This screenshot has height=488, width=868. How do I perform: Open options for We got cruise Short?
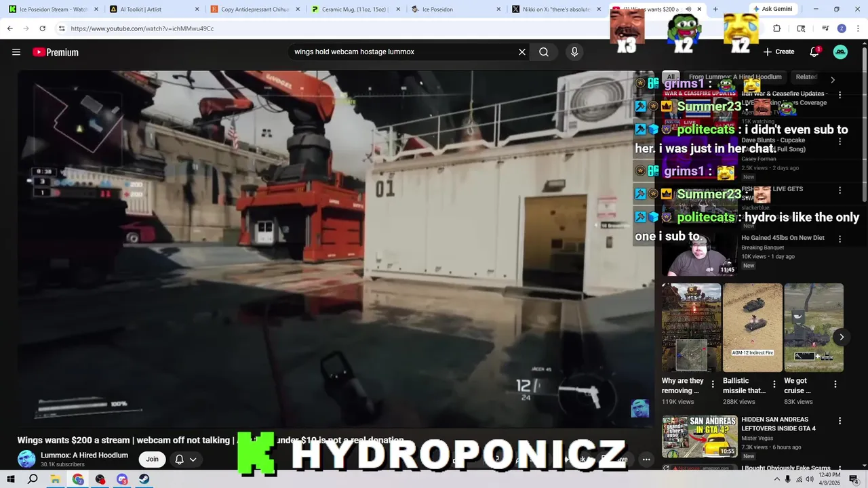835,384
